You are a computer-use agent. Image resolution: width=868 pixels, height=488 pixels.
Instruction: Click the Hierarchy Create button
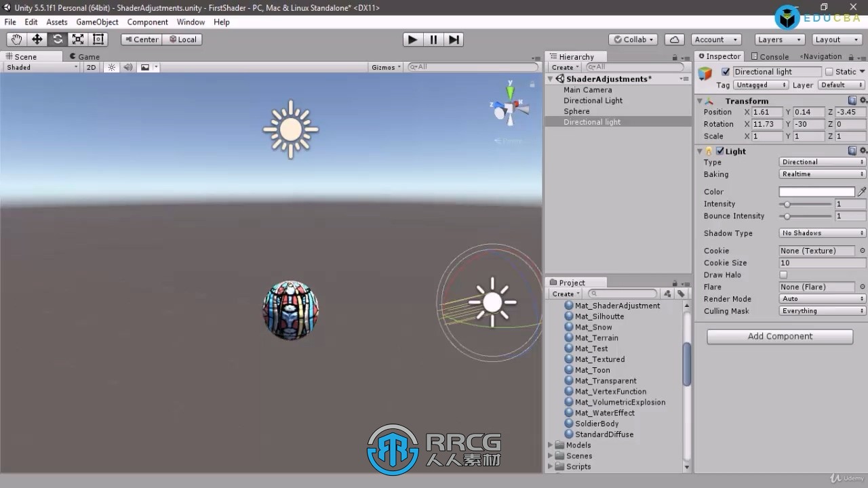click(x=565, y=68)
